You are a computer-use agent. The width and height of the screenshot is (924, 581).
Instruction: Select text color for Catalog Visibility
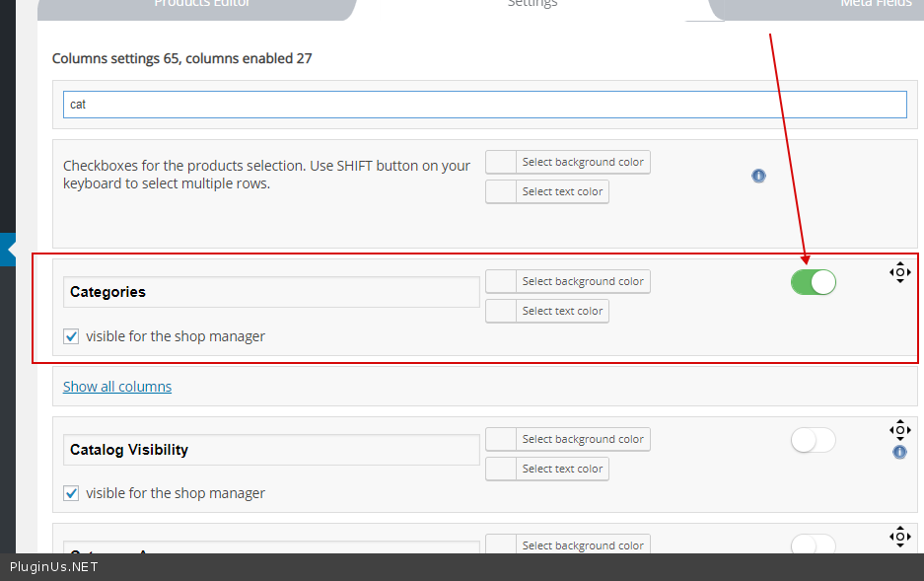tap(547, 470)
